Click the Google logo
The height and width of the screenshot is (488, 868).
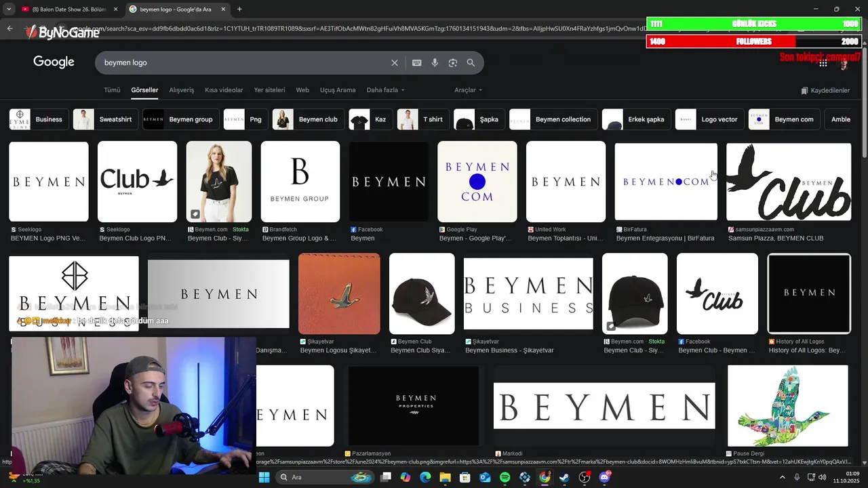[x=54, y=62]
